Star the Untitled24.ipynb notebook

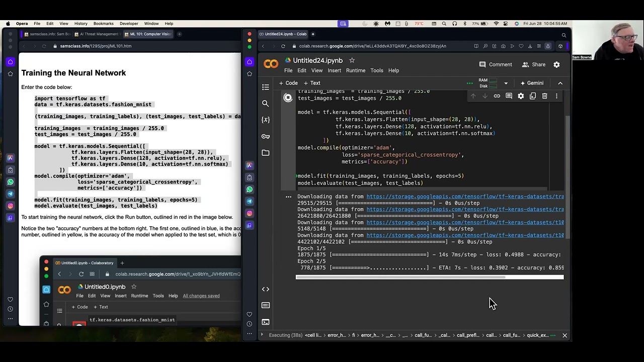(352, 60)
